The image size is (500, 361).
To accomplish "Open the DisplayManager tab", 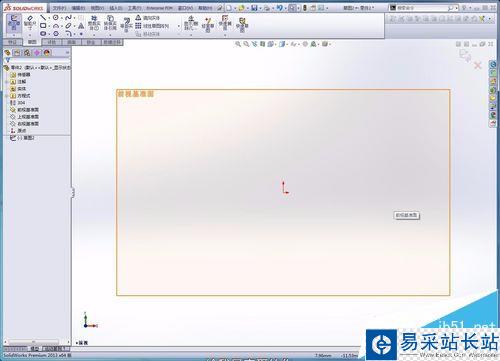I will [x=47, y=53].
